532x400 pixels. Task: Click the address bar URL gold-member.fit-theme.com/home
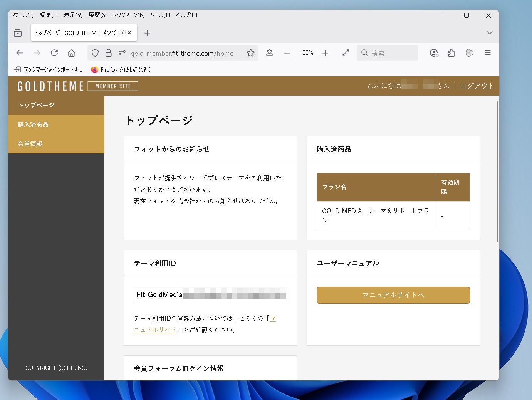coord(182,54)
